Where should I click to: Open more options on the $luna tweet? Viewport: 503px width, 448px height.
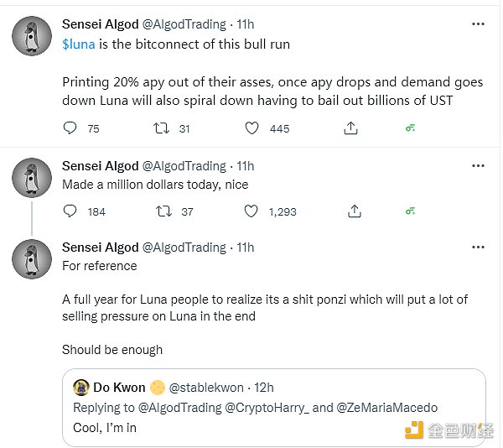[x=478, y=23]
